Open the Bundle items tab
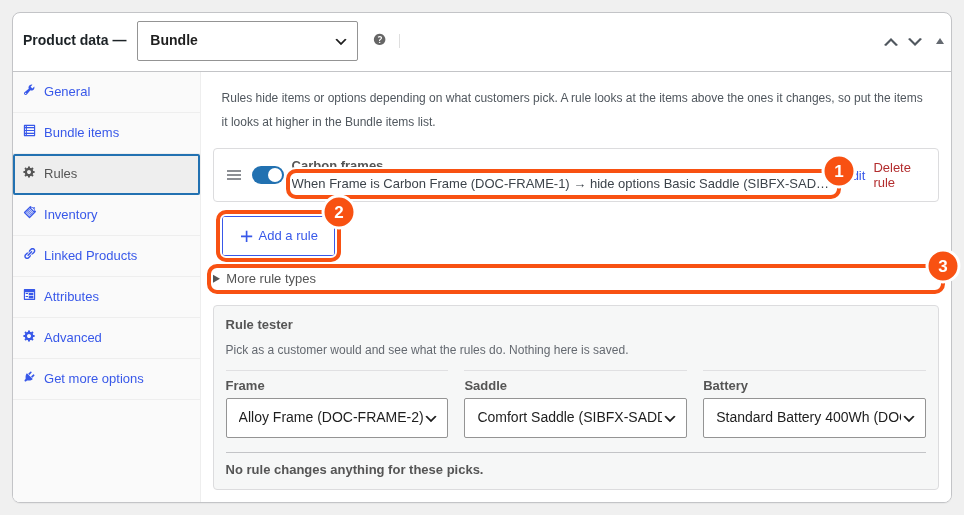This screenshot has width=964, height=515. click(x=106, y=133)
